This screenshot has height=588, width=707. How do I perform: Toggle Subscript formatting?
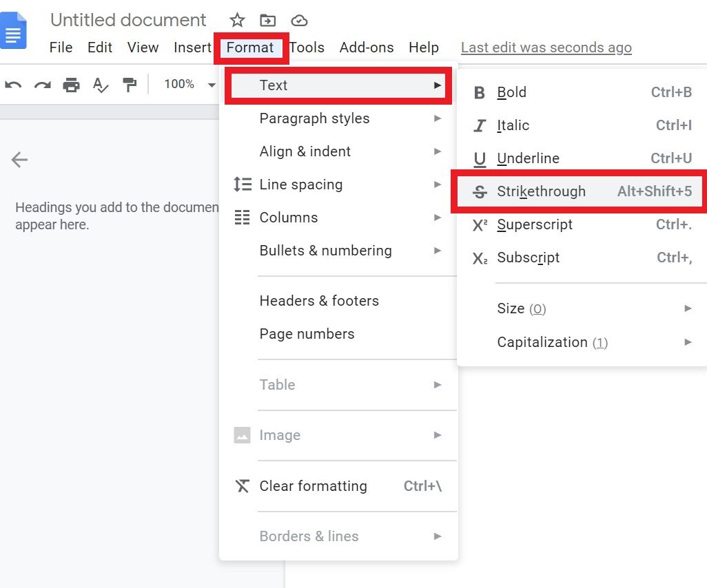[528, 258]
